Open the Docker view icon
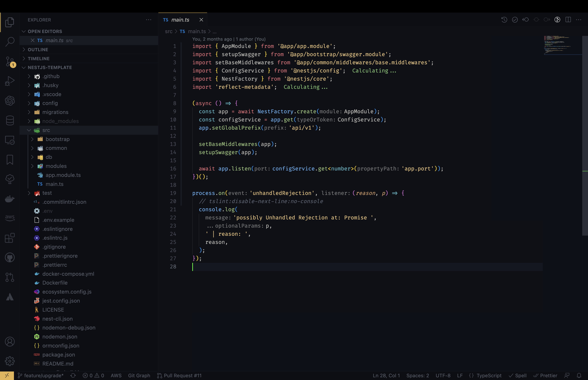 [x=10, y=199]
